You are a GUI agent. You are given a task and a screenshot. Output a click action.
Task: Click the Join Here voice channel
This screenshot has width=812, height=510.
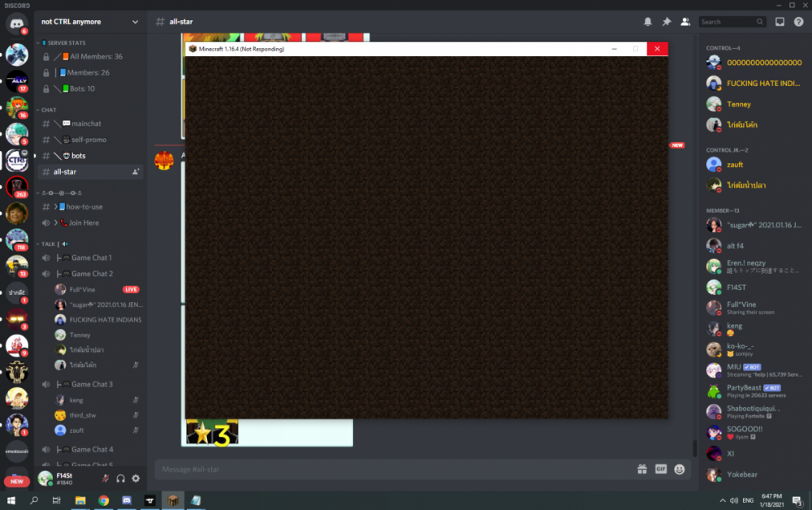click(x=84, y=223)
